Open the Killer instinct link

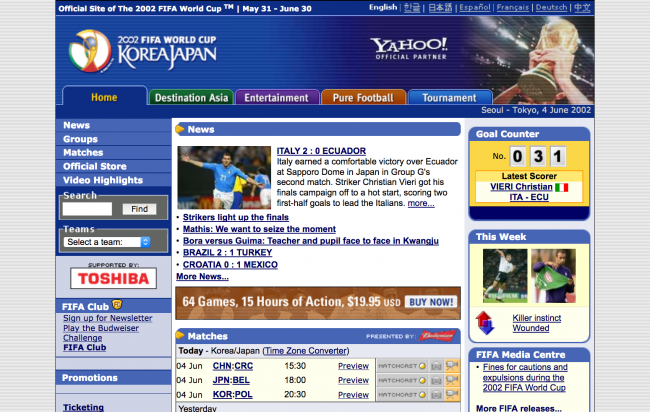point(537,318)
